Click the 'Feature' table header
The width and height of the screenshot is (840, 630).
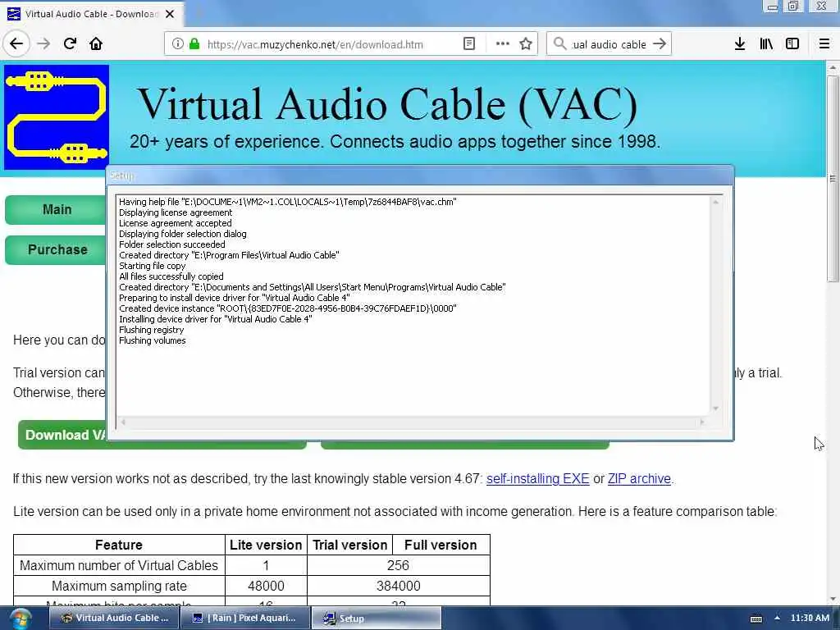tap(119, 545)
